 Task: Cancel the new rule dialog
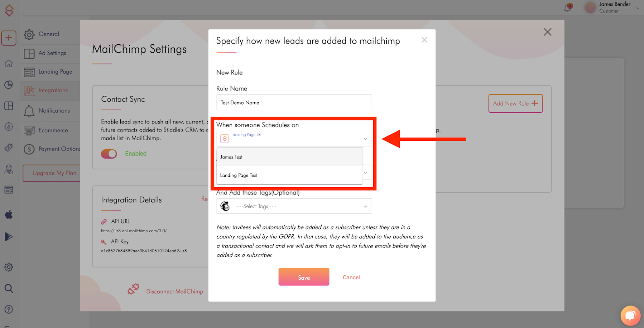[x=351, y=277]
